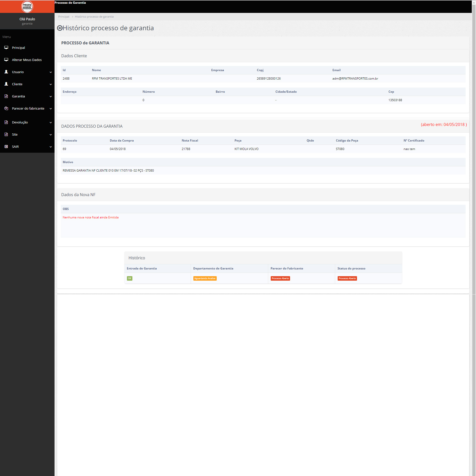
Task: Open Alterar Meus Dados menu item
Action: (27, 60)
